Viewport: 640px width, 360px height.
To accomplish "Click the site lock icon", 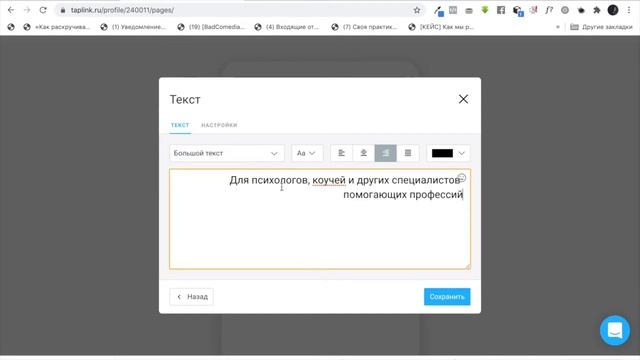I will click(62, 10).
